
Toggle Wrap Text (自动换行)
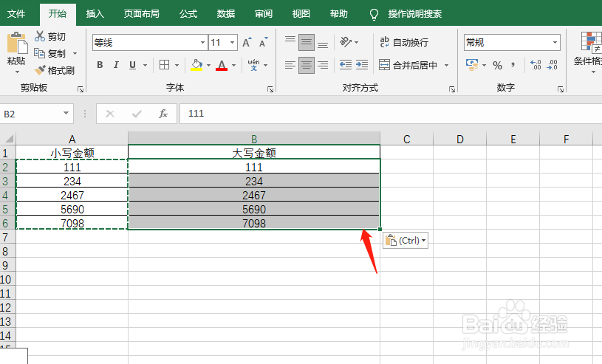coord(404,42)
